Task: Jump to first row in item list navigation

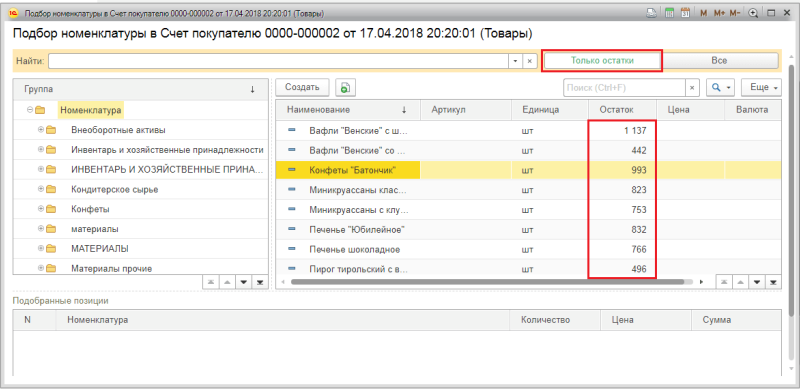Action: point(723,282)
